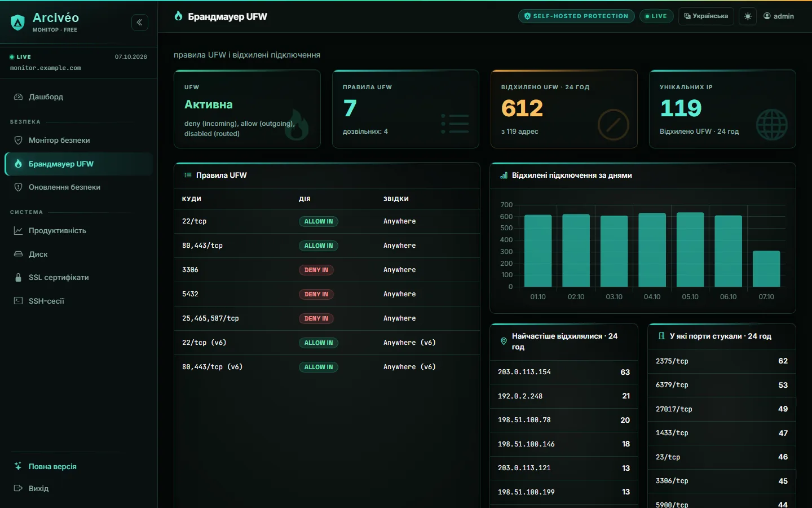Toggle the light/dark theme sun icon

(748, 16)
